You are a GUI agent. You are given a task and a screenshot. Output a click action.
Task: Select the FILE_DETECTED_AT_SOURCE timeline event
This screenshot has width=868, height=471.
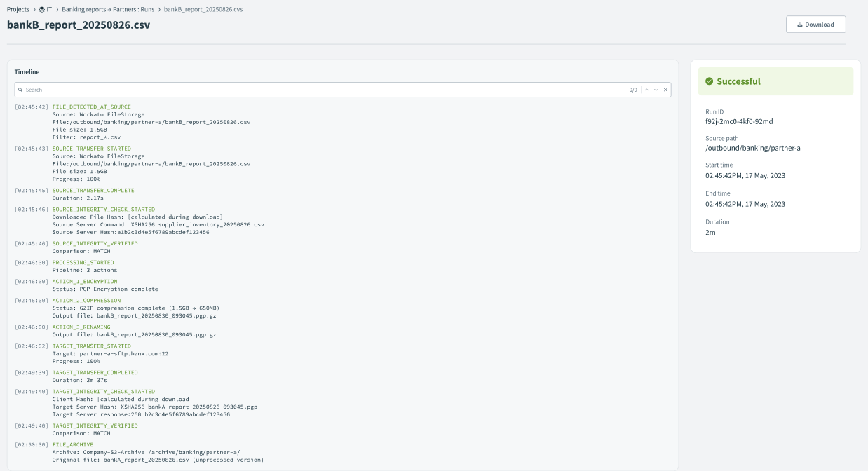(x=91, y=107)
